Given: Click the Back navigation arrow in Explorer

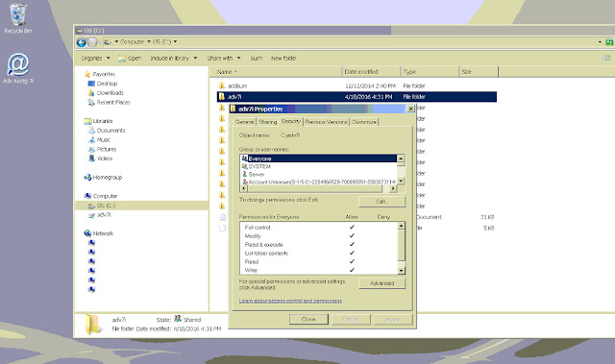Looking at the screenshot, I should (81, 42).
